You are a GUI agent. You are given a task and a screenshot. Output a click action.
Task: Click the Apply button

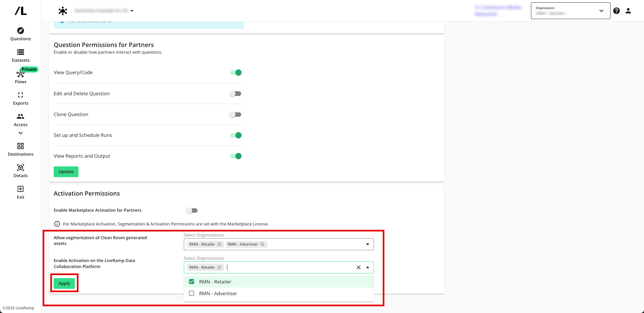64,283
